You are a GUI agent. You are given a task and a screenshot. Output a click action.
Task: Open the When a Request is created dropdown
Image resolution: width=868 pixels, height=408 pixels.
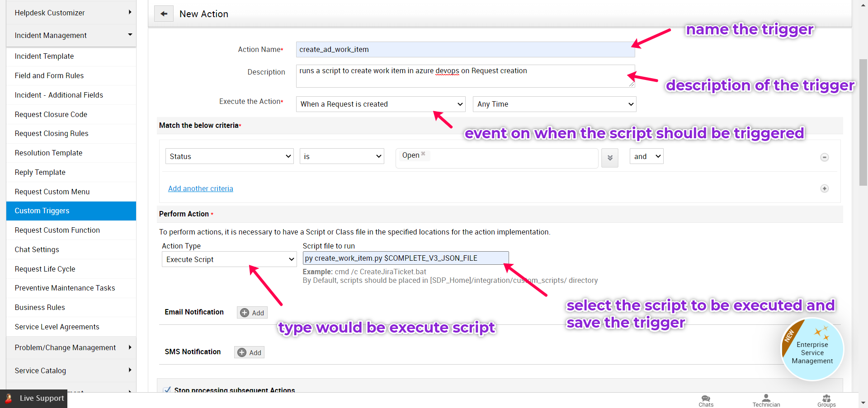tap(380, 104)
